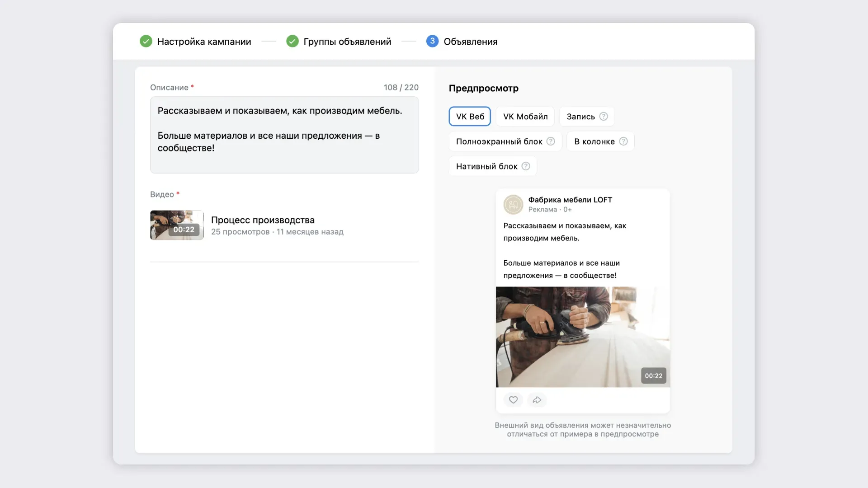Screen dimensions: 868x488
Task: Click the preview text 'Рассказываем и показываем, как'
Action: (565, 225)
